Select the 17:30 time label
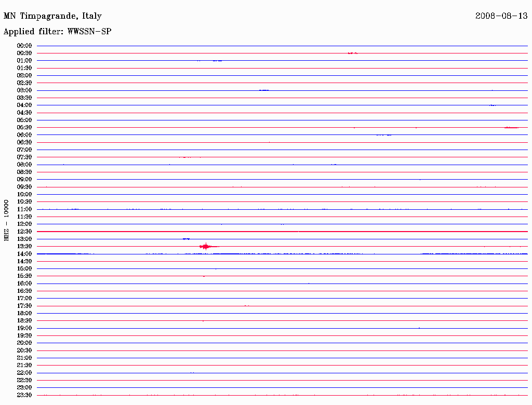 pos(24,306)
